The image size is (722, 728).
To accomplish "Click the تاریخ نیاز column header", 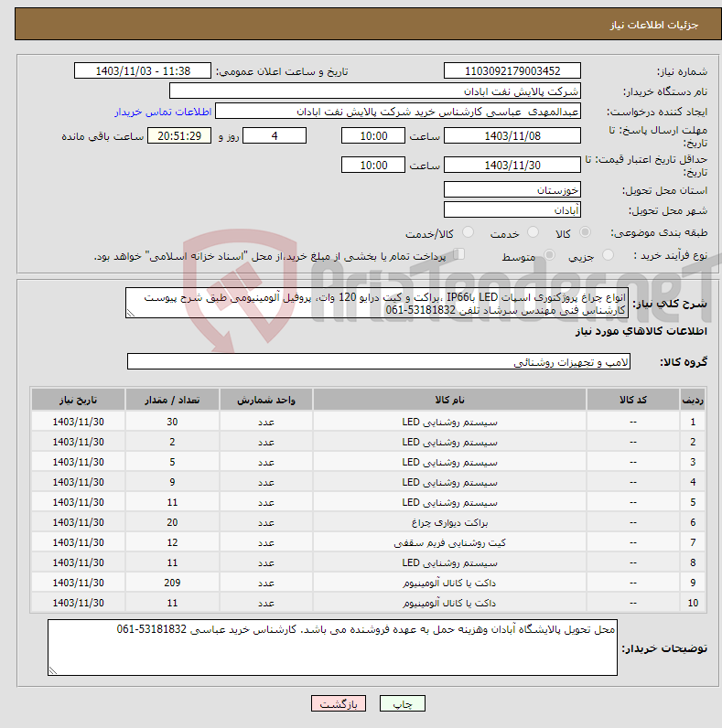I will (x=78, y=400).
